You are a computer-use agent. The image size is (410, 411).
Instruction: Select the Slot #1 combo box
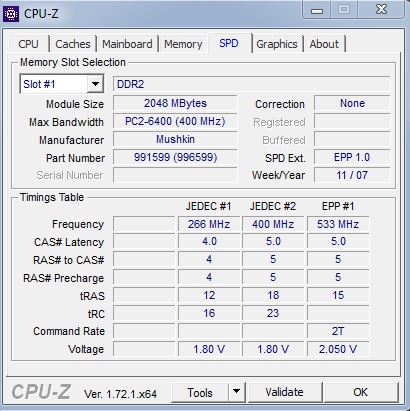(62, 84)
